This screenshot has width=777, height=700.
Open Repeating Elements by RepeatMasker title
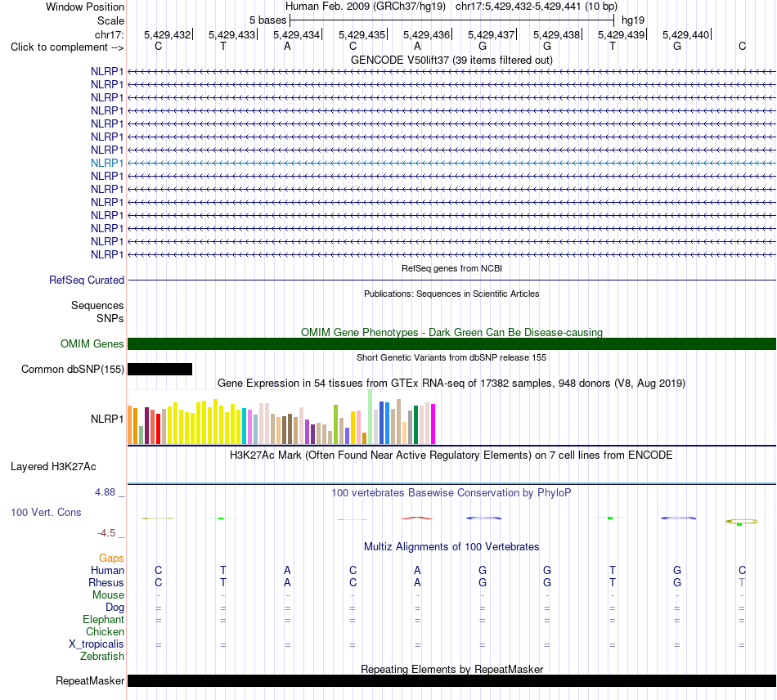(451, 669)
